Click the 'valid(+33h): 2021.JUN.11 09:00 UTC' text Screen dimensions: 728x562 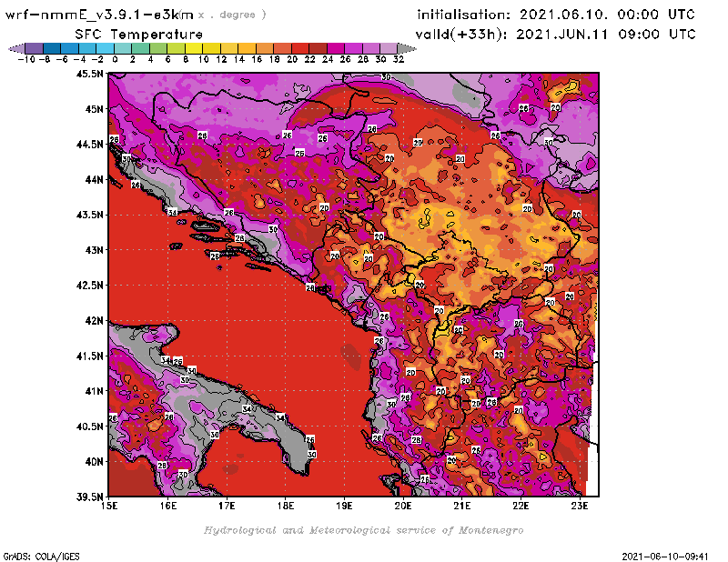pyautogui.click(x=555, y=34)
